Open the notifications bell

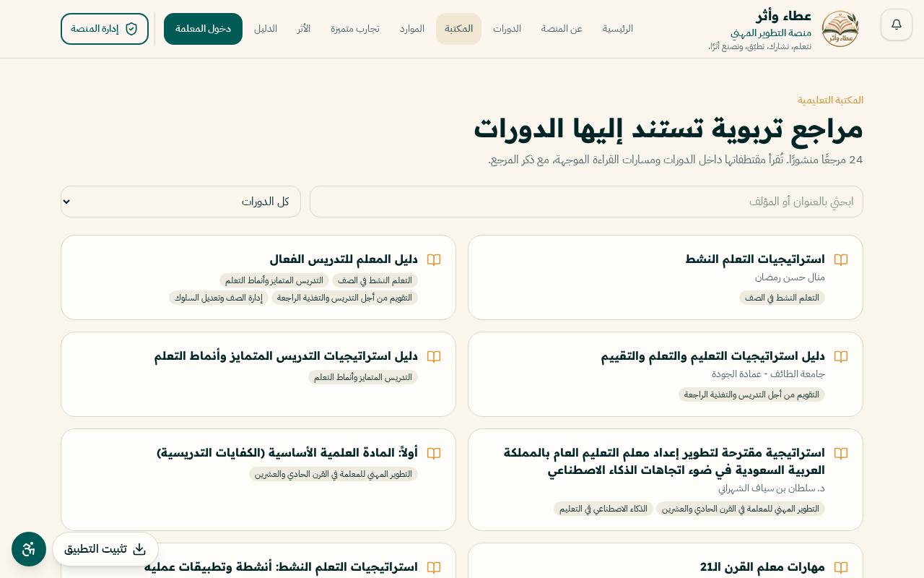897,25
